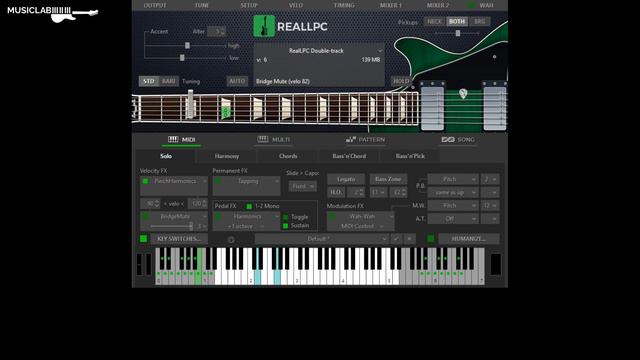The image size is (640, 360).
Task: Toggle Key Switches green enable box
Action: (x=143, y=239)
